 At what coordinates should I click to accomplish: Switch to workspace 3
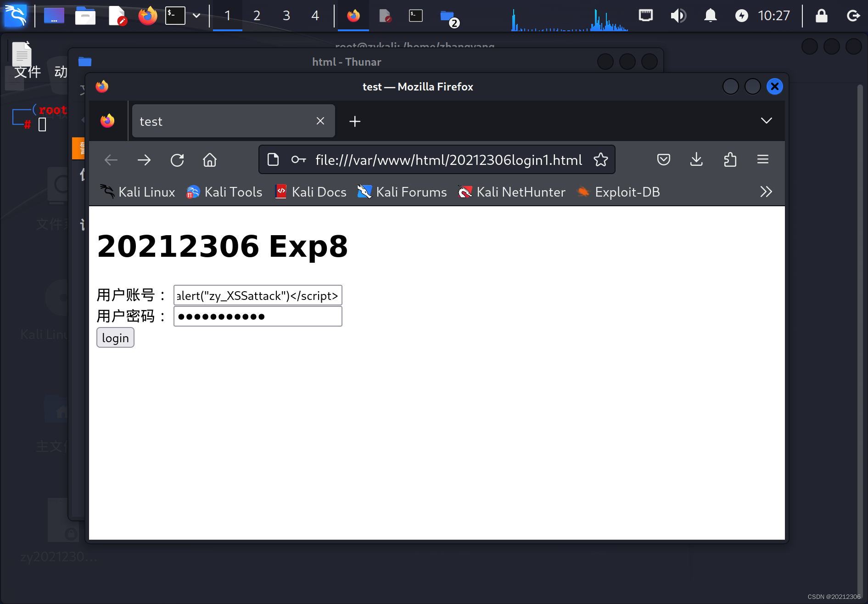coord(286,16)
